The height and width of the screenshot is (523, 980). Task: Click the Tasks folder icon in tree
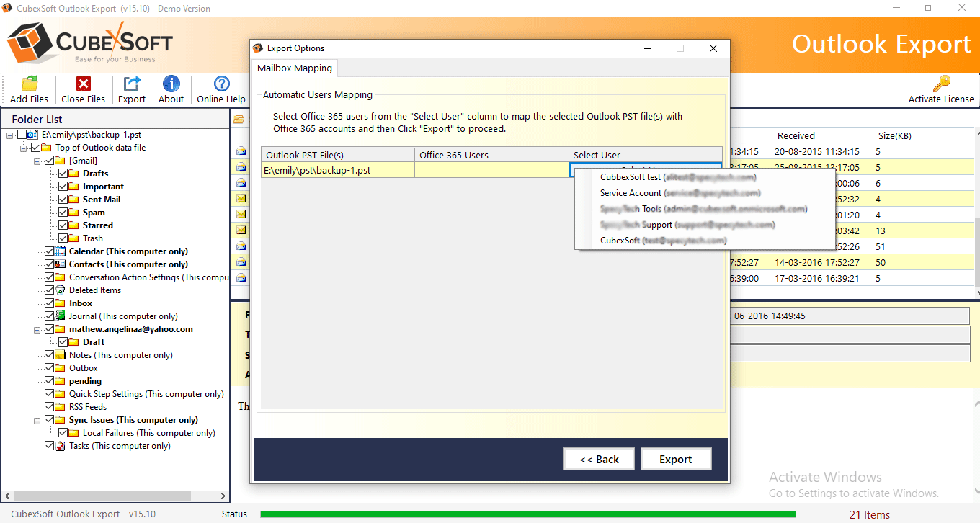[61, 446]
